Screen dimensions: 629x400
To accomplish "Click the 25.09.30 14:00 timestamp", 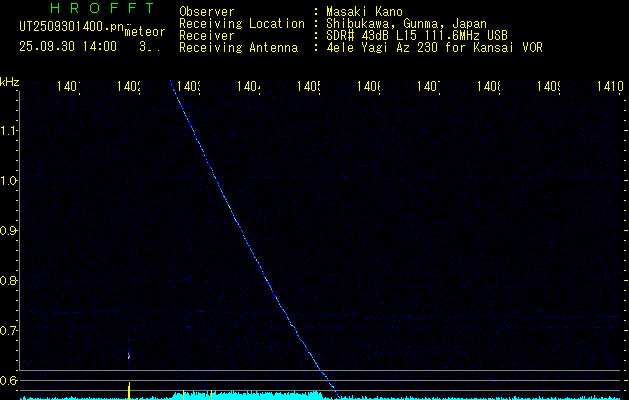I will (68, 46).
